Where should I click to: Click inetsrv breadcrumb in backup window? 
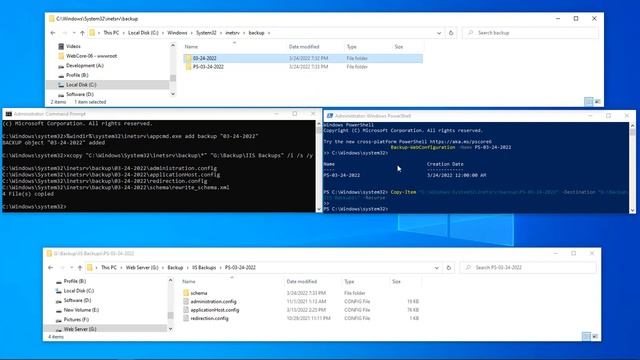tap(233, 33)
